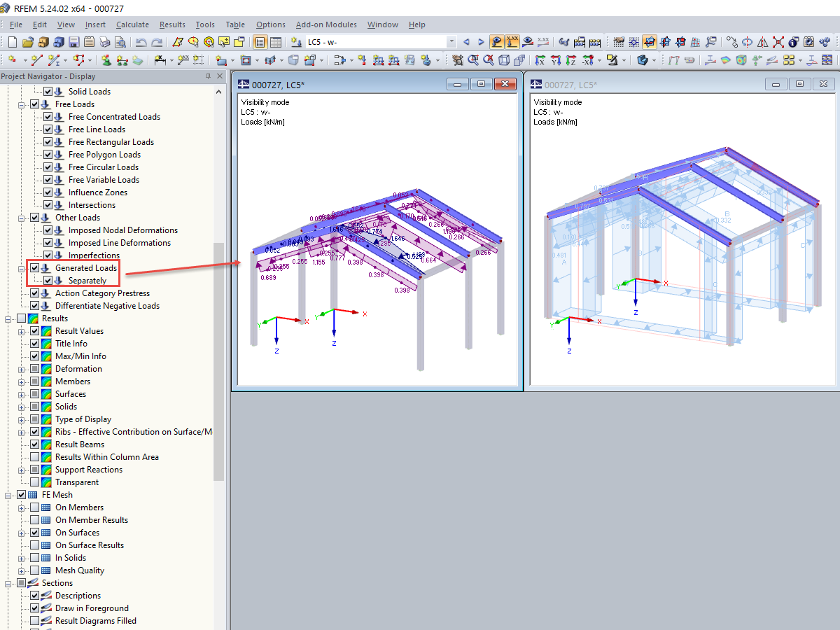Select the Influence Zones item
Screen dimensions: 840x630
pyautogui.click(x=97, y=192)
